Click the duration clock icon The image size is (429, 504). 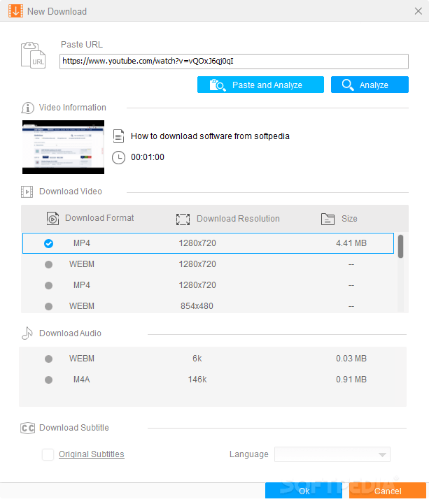click(x=118, y=157)
